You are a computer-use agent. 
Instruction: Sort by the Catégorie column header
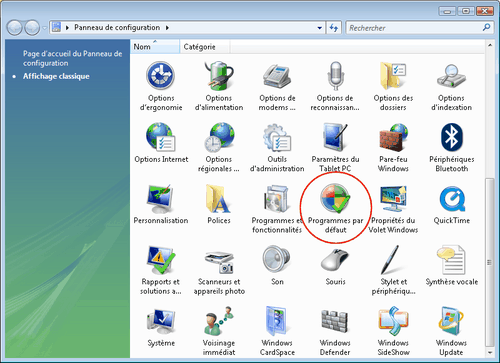(204, 47)
